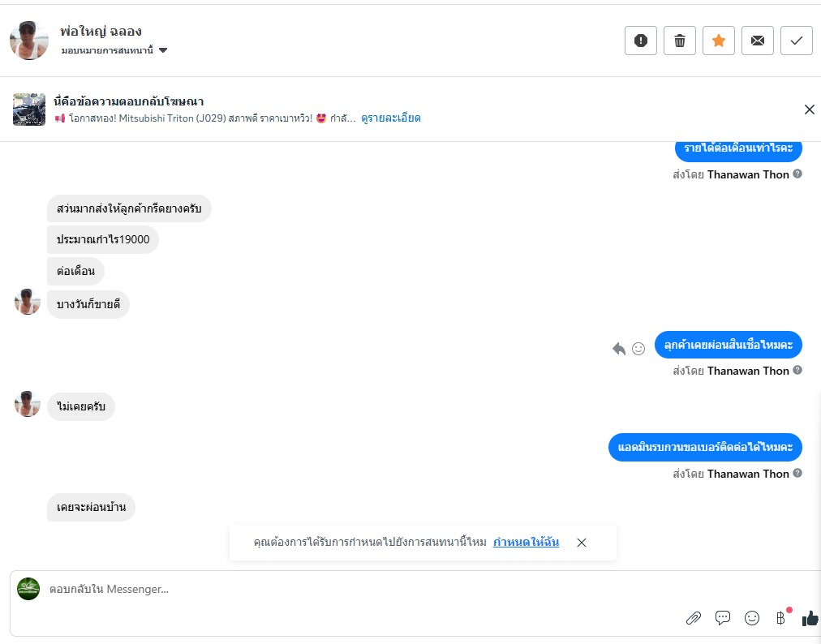
Task: Toggle the orange follow-up star
Action: (x=719, y=41)
